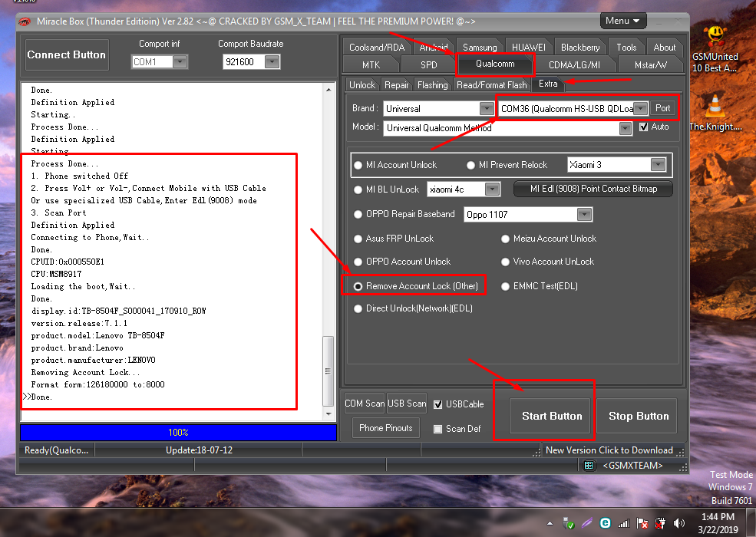Viewport: 756px width, 537px height.
Task: Select MI BL UnLock radio button
Action: [x=358, y=190]
